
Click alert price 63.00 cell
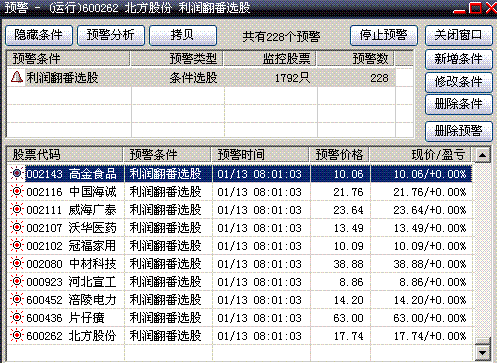[340, 318]
